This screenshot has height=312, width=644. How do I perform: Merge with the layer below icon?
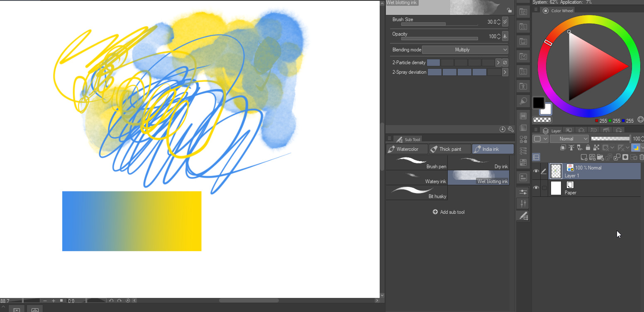(x=617, y=157)
